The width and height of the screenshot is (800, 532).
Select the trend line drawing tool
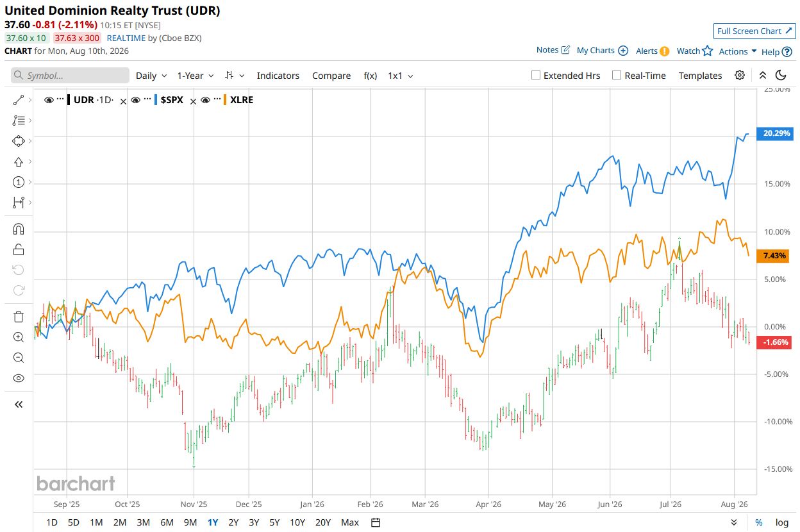coord(18,100)
